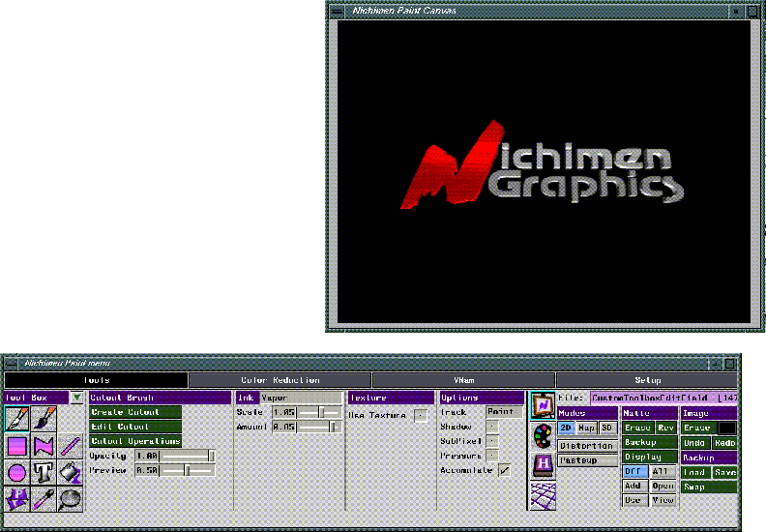Open the Track Point dropdown
Screen dimensions: 766x532
click(x=504, y=412)
